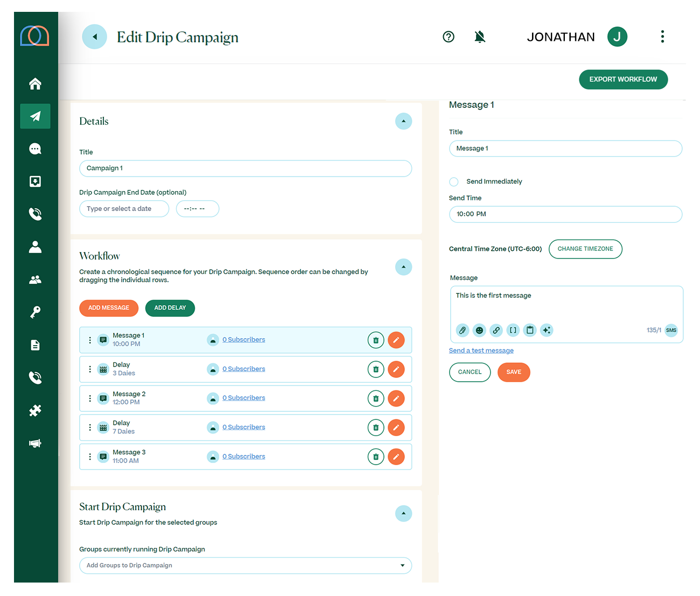Open the drag menu handle for Message 3 row
The height and width of the screenshot is (596, 700).
coord(90,457)
